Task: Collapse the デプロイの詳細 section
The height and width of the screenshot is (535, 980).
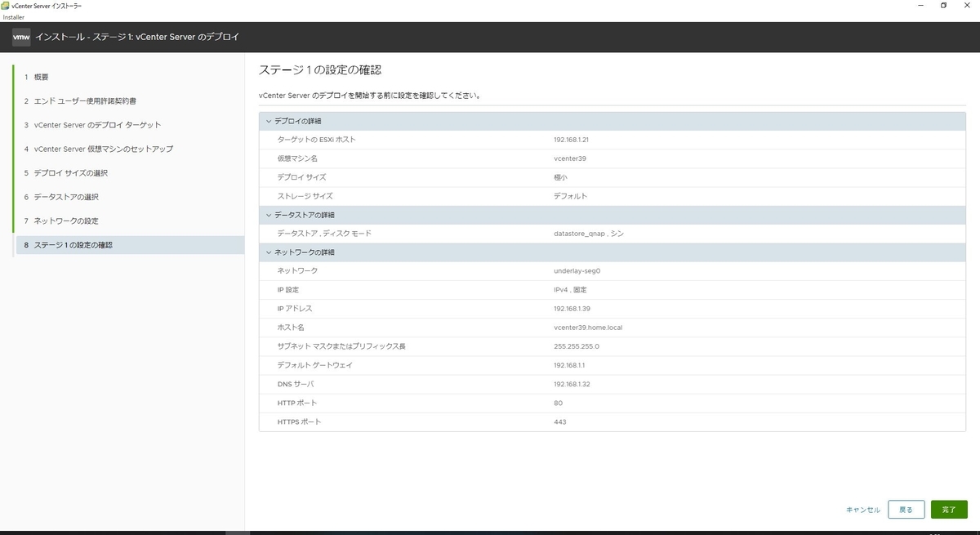Action: coord(268,121)
